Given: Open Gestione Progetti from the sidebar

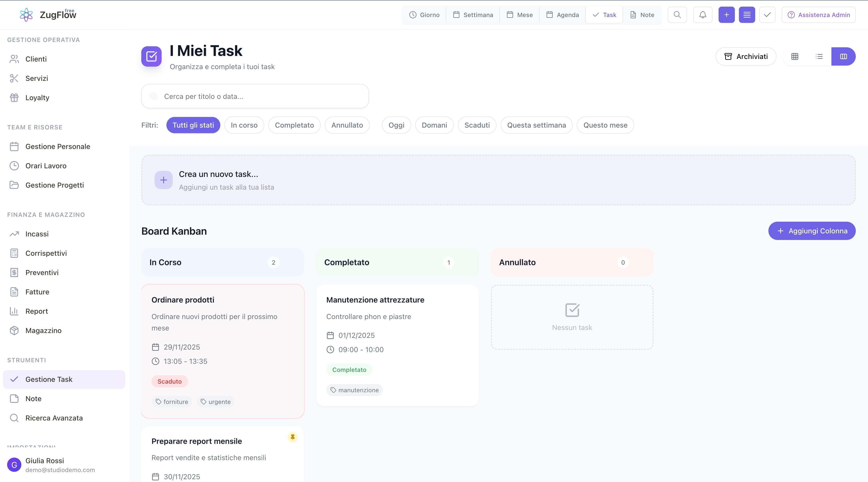Looking at the screenshot, I should point(55,185).
